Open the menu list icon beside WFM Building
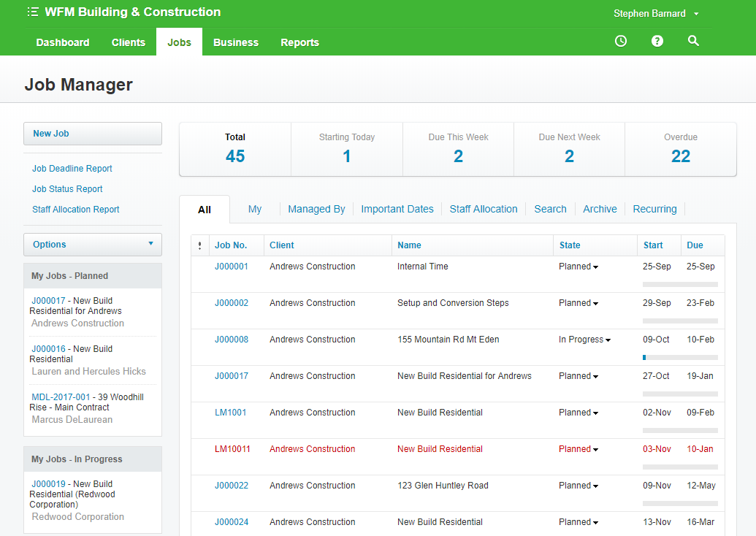The image size is (756, 536). (33, 12)
